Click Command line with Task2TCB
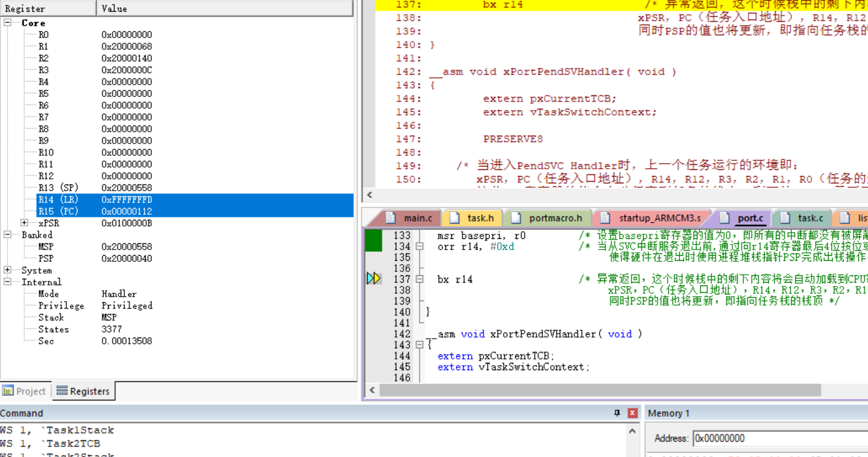This screenshot has height=457, width=868. pos(50,444)
